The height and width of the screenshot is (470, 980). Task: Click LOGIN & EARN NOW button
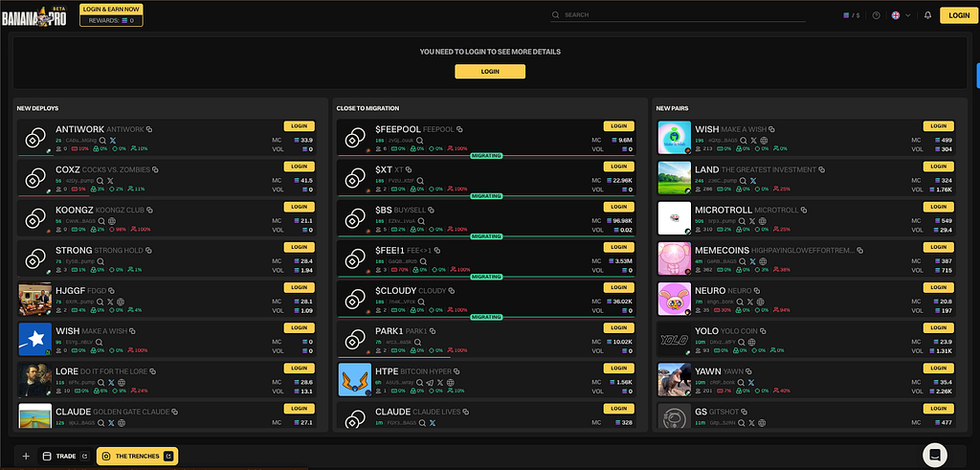111,10
